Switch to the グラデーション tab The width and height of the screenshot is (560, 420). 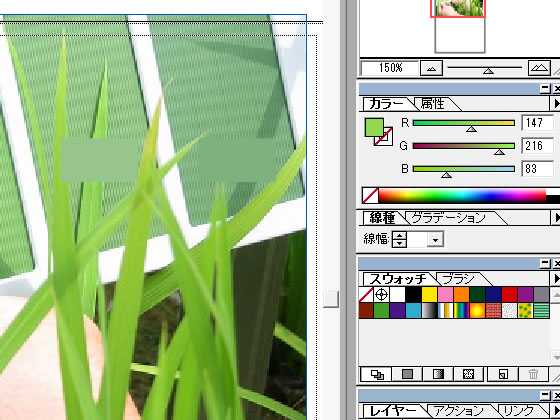(449, 218)
